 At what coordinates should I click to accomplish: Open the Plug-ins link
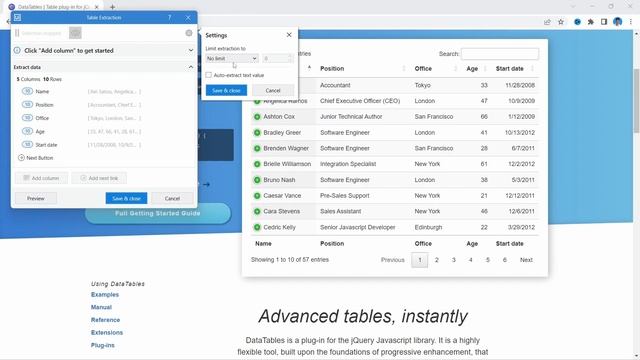[x=103, y=345]
